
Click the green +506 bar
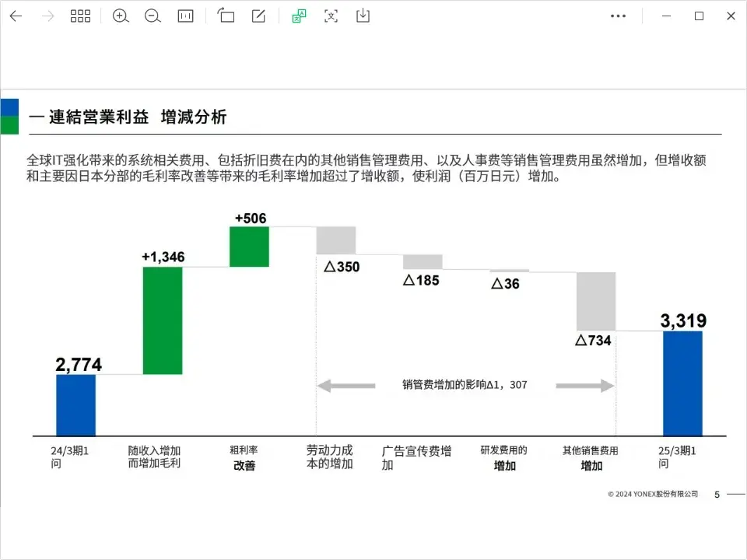click(249, 247)
